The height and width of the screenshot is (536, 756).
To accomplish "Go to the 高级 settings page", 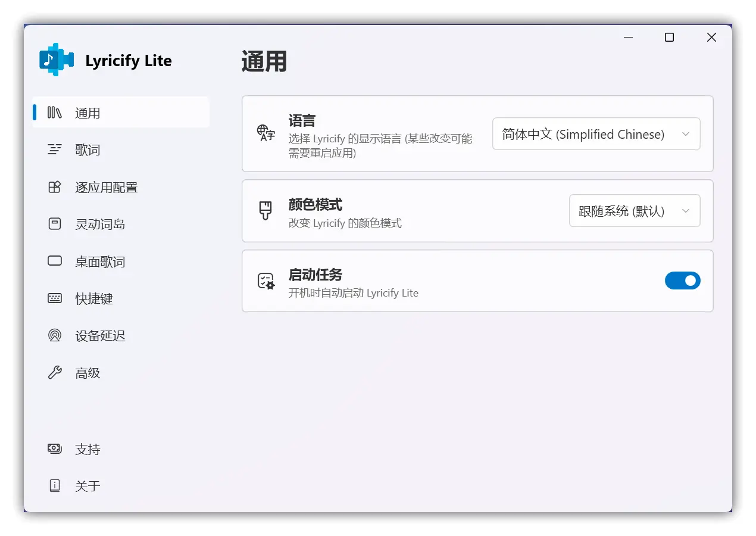I will [x=121, y=373].
